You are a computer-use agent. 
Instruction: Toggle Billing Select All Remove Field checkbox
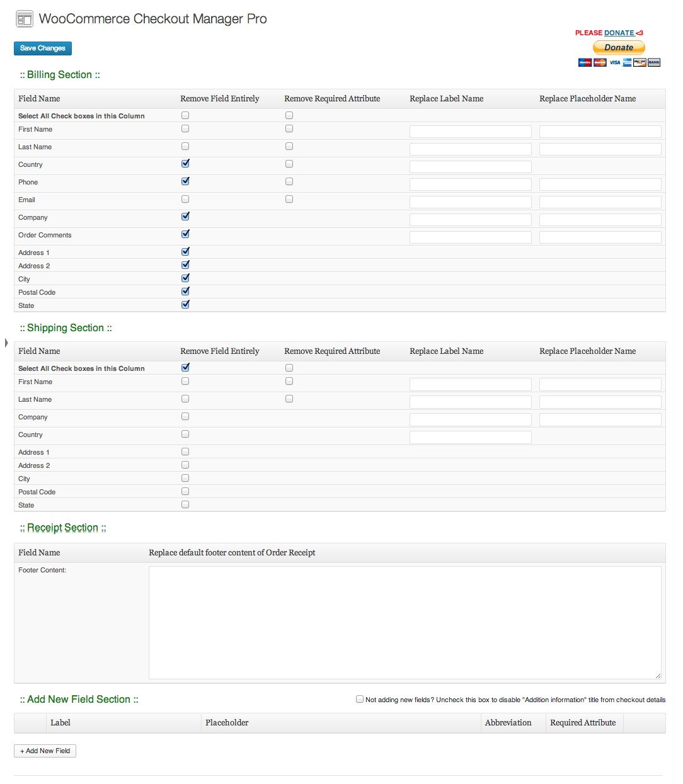click(x=185, y=115)
